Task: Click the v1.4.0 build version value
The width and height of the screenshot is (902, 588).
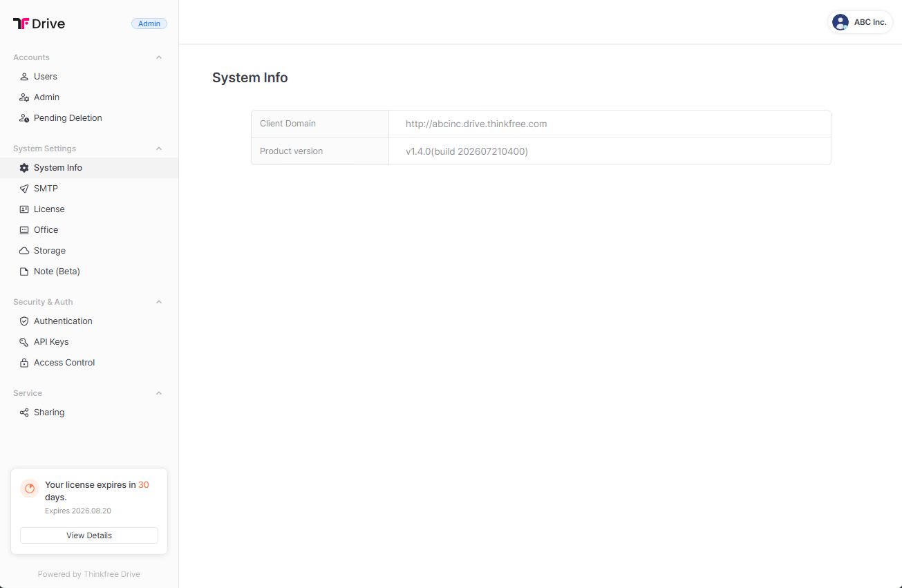Action: [467, 151]
